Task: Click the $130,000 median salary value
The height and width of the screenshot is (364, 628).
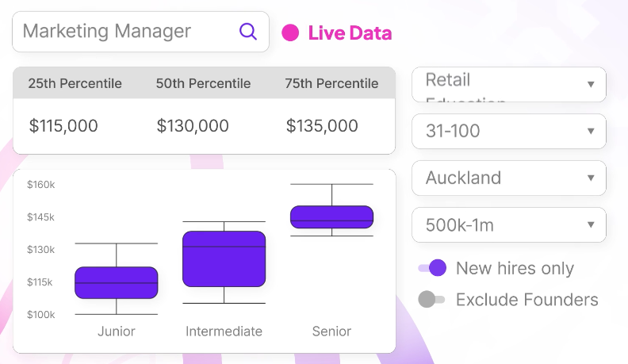Action: point(193,125)
